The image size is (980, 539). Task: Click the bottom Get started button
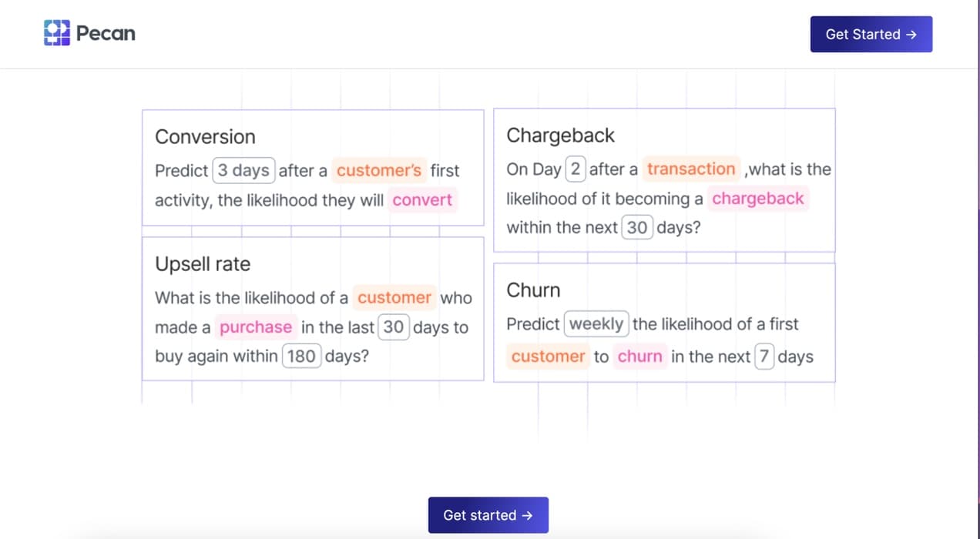tap(488, 515)
